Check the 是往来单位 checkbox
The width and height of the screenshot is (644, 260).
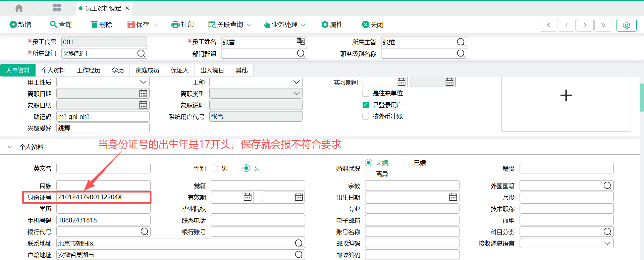[366, 93]
